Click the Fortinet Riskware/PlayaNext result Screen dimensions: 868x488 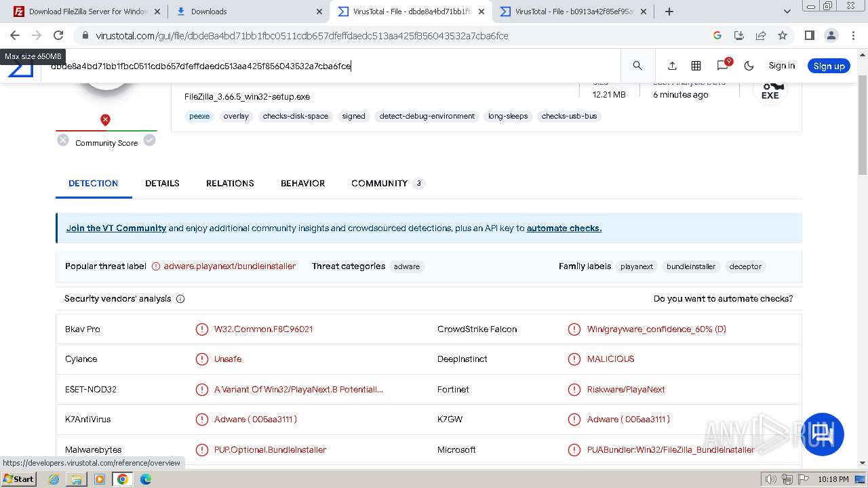[x=626, y=390]
